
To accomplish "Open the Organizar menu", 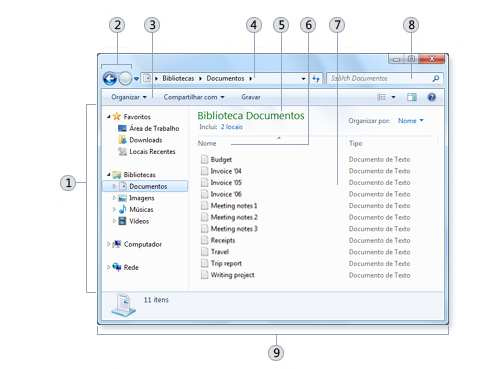I will pos(129,97).
